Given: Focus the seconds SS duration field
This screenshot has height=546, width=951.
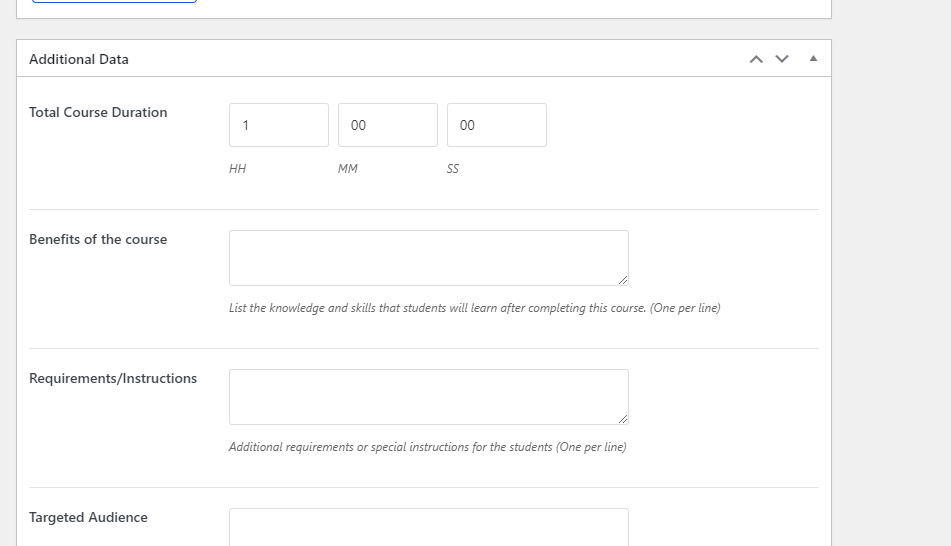Looking at the screenshot, I should click(x=496, y=125).
